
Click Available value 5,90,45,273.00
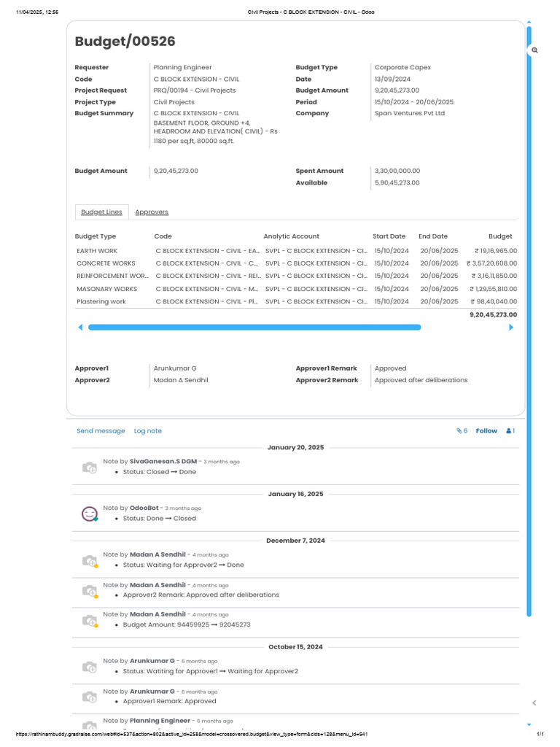pos(397,183)
